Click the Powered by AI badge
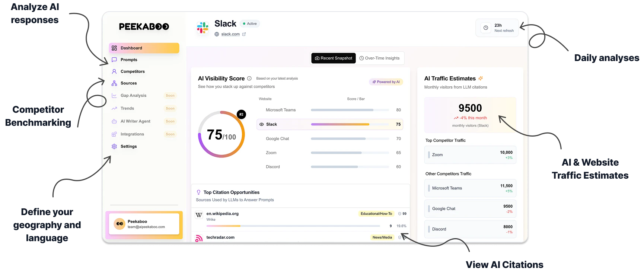This screenshot has height=278, width=644. (386, 82)
